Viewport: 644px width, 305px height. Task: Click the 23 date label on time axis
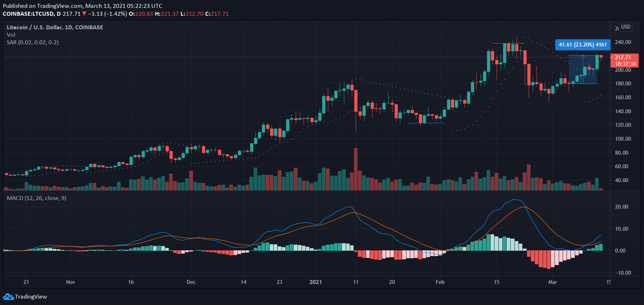pyautogui.click(x=279, y=282)
